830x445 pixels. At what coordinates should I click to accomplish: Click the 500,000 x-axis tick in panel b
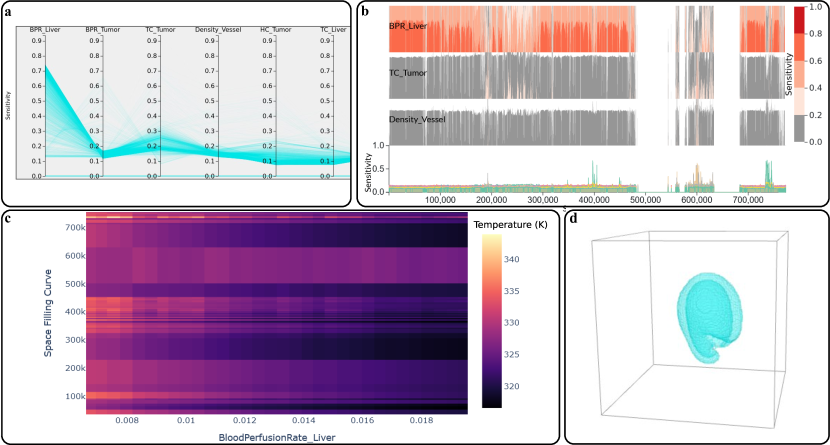click(x=646, y=200)
